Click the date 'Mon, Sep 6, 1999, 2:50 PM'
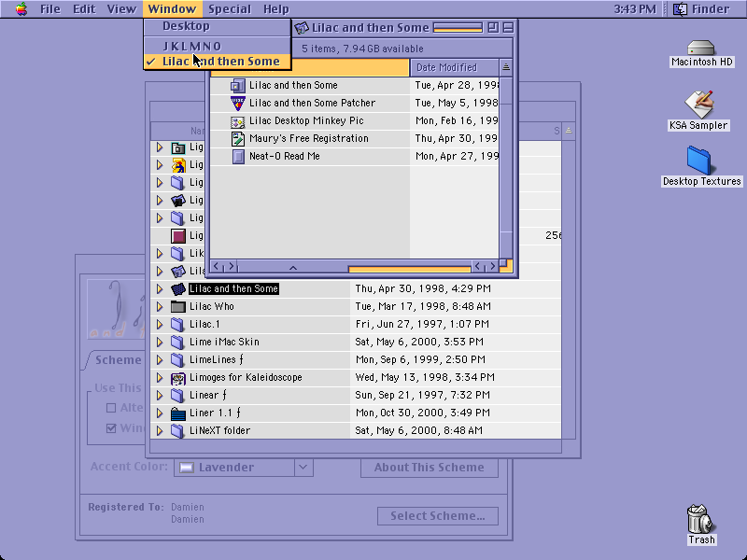Screen dimensions: 747x560 click(x=420, y=360)
